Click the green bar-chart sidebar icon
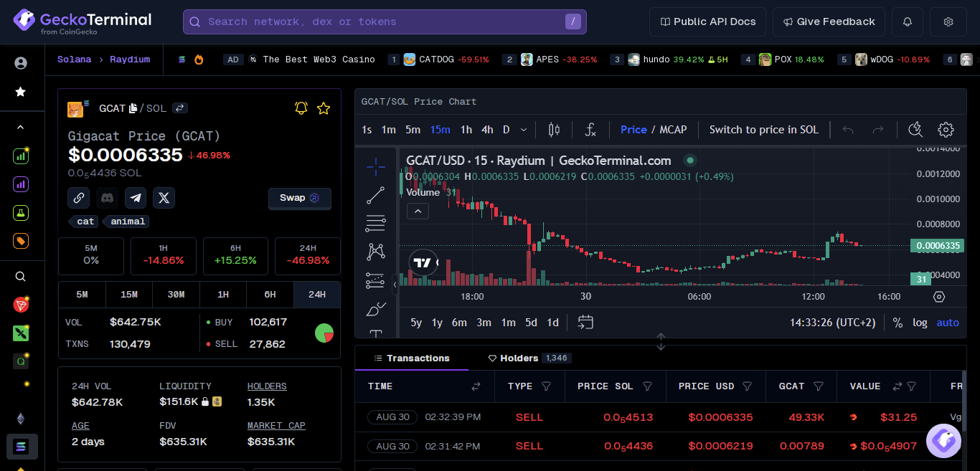Screen dimensions: 980x471 [21, 156]
